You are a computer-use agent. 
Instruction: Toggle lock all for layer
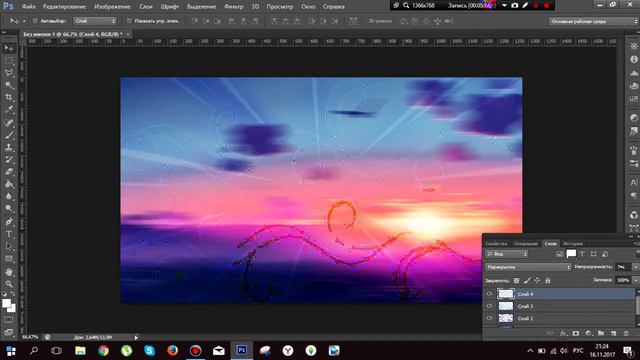(x=548, y=280)
